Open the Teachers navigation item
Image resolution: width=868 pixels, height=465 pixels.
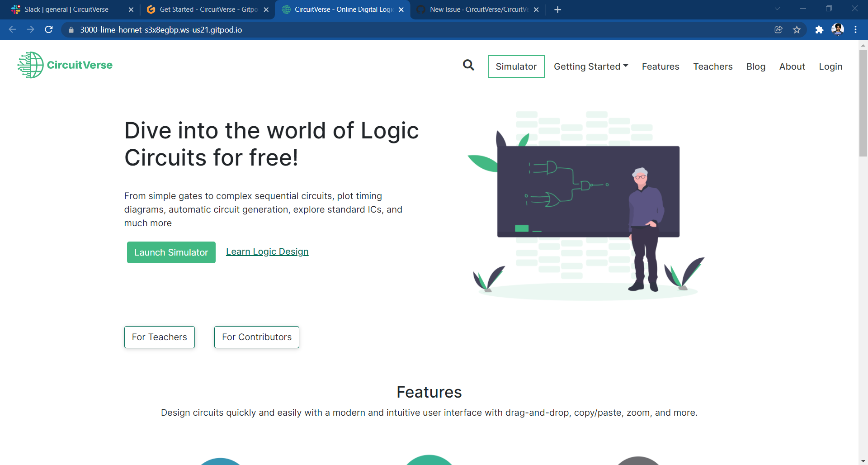point(713,66)
